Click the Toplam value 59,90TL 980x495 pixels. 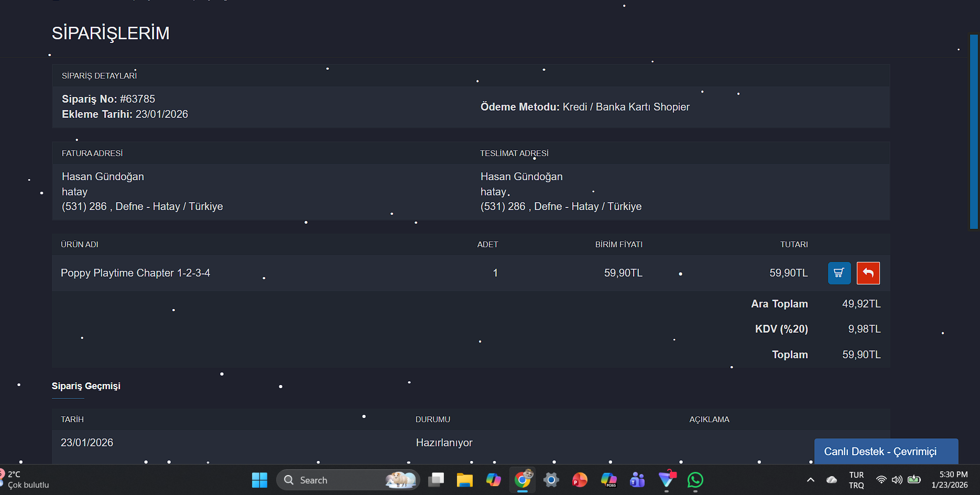[x=861, y=355]
